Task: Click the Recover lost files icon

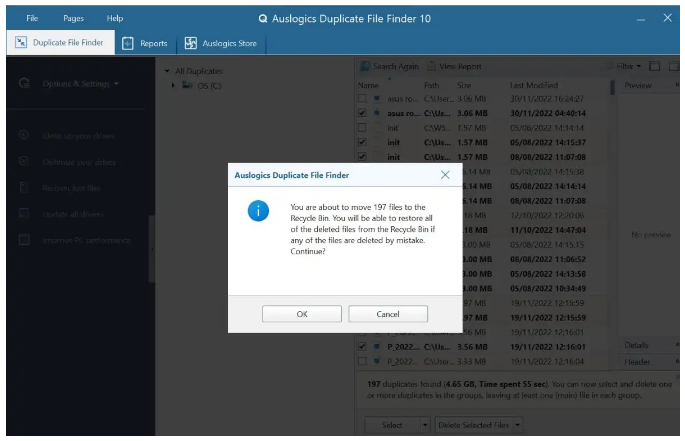Action: coord(24,188)
